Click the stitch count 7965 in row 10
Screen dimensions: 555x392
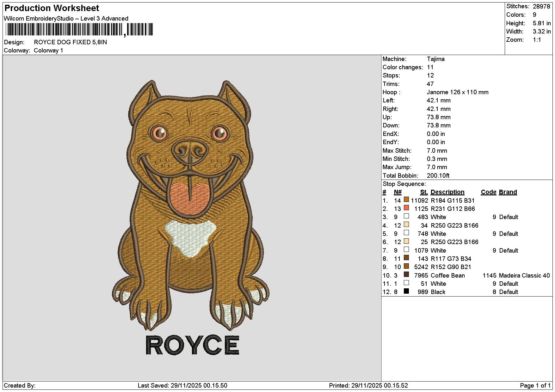[x=421, y=276]
